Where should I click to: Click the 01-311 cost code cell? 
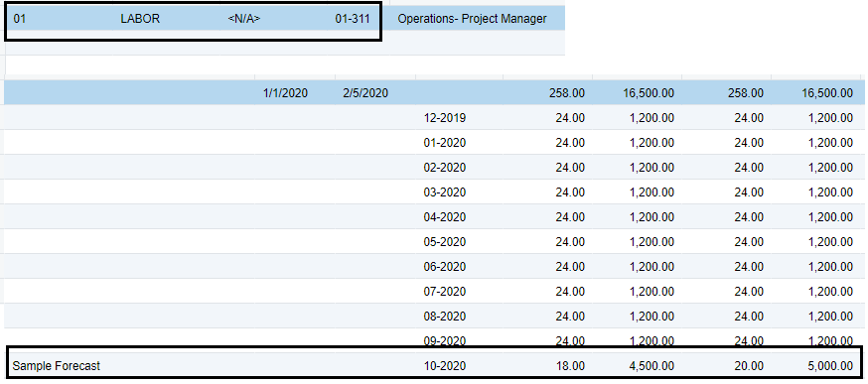pos(353,19)
